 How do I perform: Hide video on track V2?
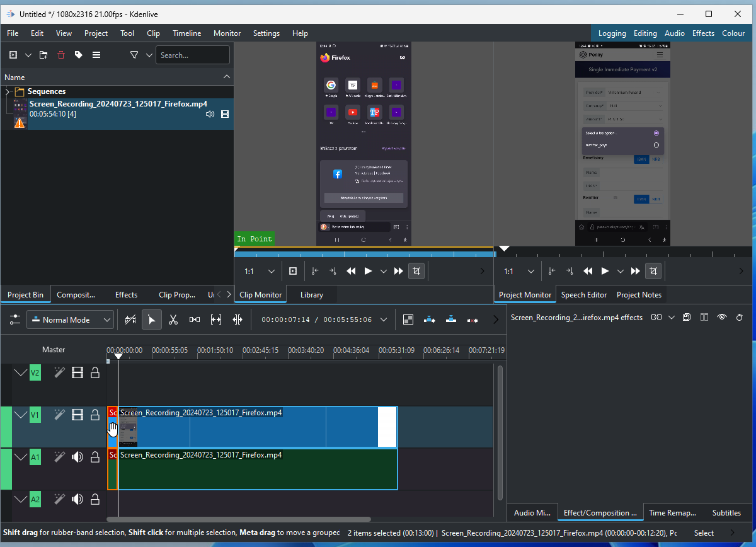77,373
